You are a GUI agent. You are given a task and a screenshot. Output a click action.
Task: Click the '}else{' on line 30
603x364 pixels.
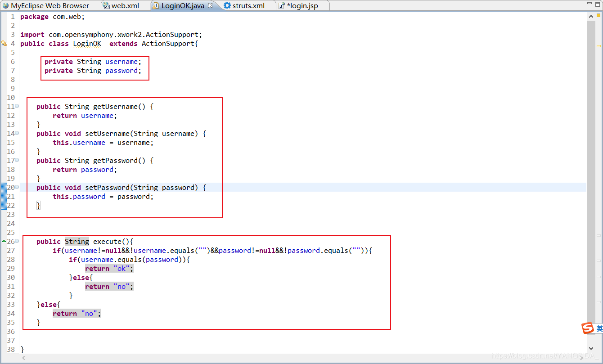click(x=81, y=278)
